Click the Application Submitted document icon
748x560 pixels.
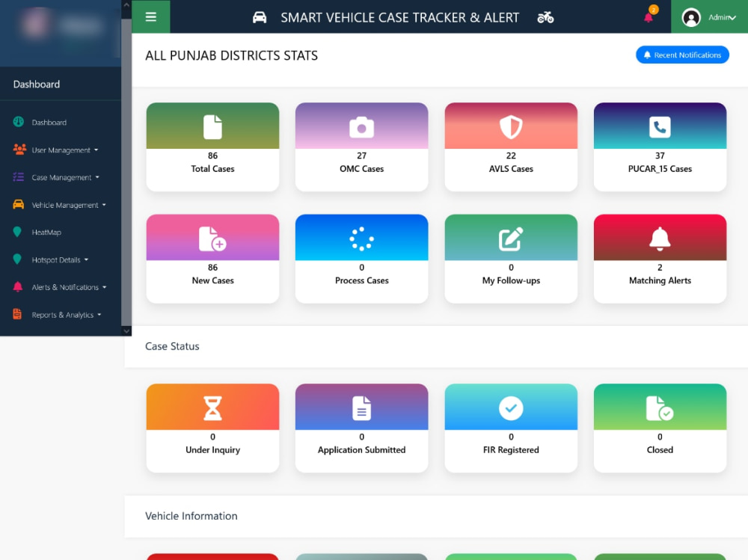[x=361, y=408]
